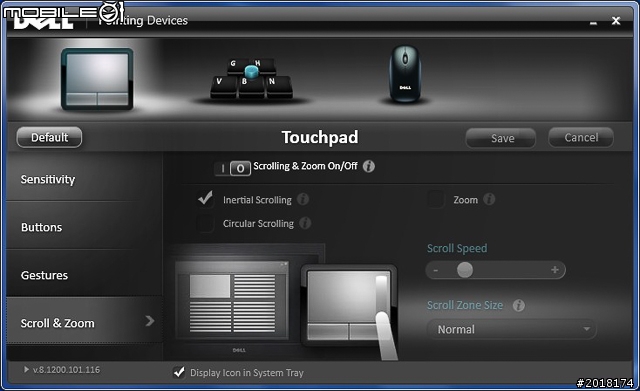Show info for Scrolling & Zoom On/Off
Screen dimensions: 640x391
[369, 166]
